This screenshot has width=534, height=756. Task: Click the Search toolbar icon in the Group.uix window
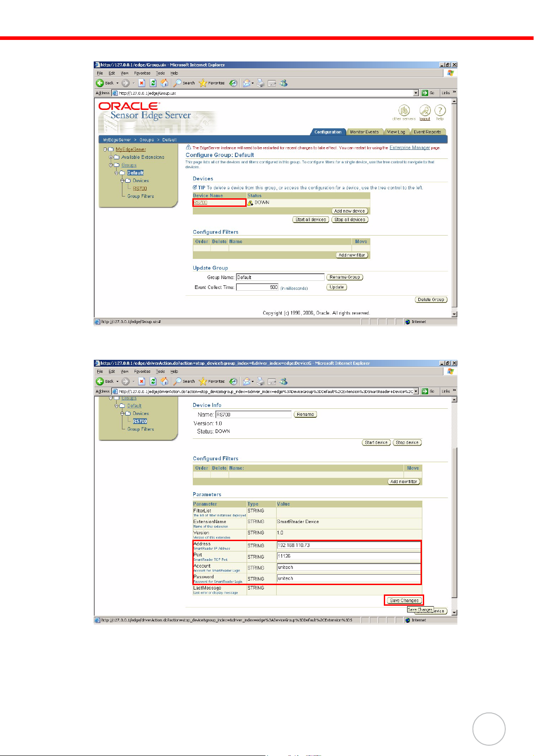click(x=178, y=83)
